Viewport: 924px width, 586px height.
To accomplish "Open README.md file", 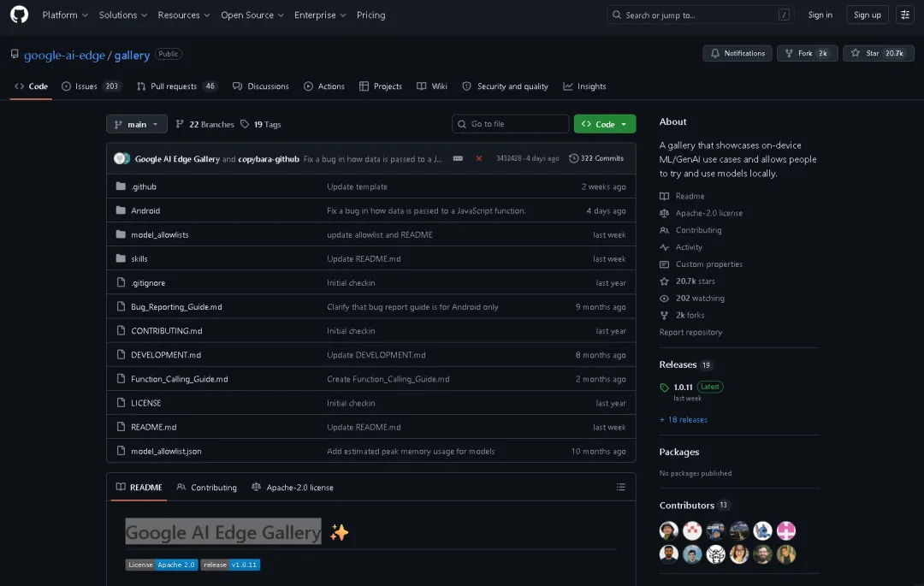I will point(153,428).
